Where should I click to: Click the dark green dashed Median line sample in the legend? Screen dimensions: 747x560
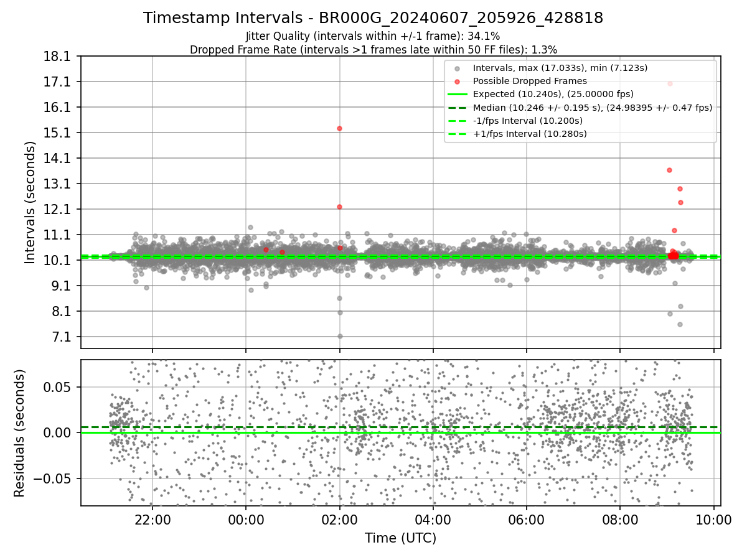pos(458,108)
